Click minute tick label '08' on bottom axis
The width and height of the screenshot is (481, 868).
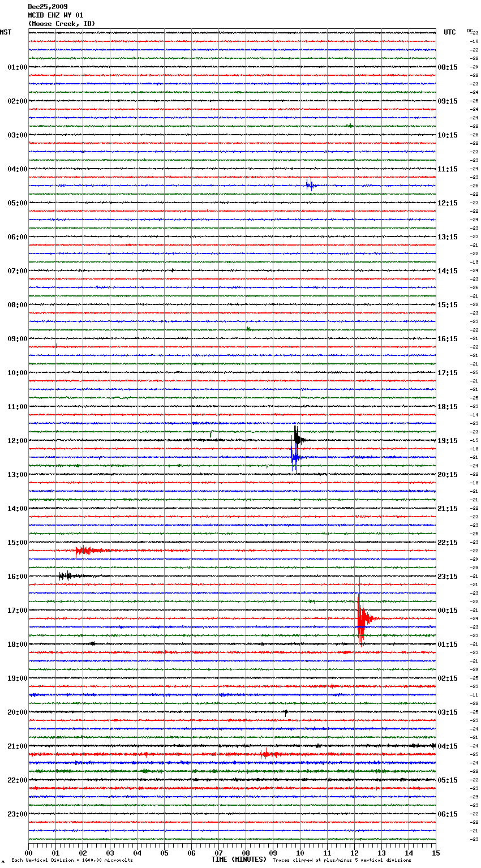tap(246, 853)
